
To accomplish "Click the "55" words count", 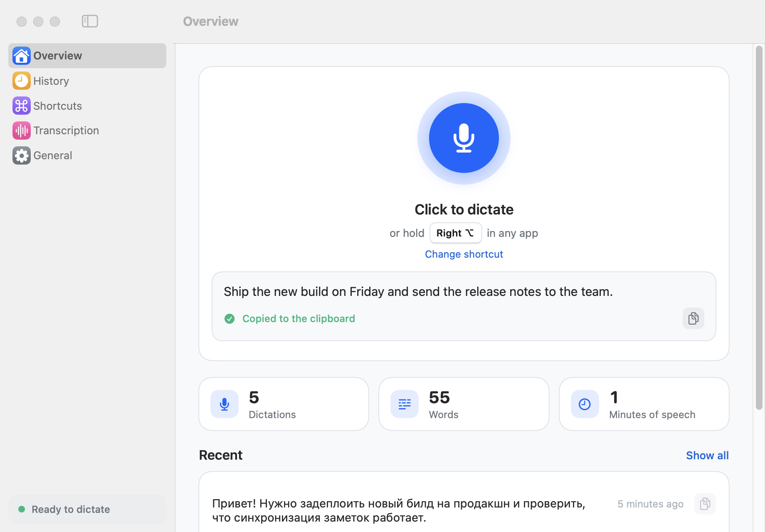I will click(x=439, y=397).
